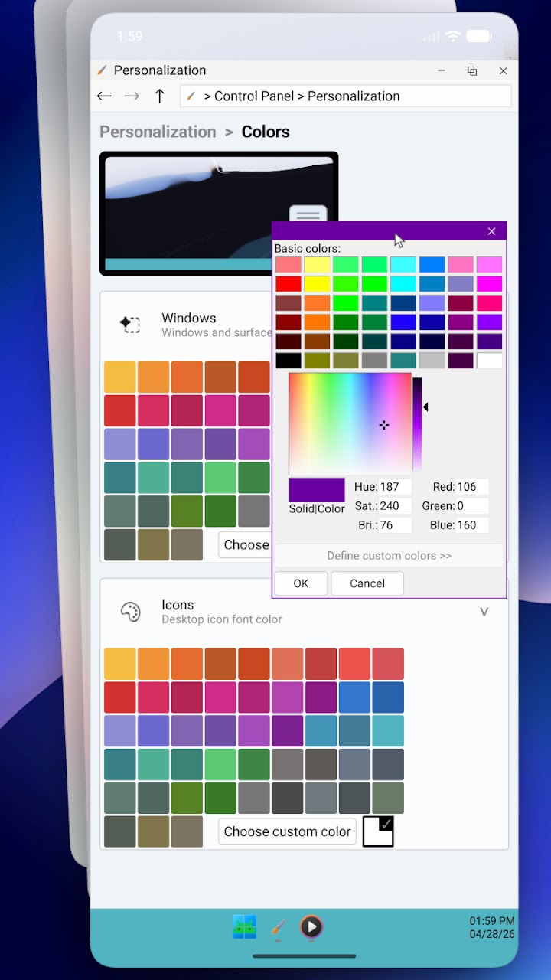
Task: Close the color picker dialog with X
Action: (491, 231)
